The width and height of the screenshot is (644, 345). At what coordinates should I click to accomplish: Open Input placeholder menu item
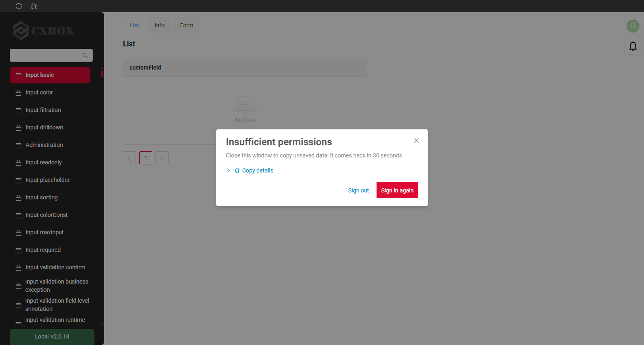coord(50,180)
